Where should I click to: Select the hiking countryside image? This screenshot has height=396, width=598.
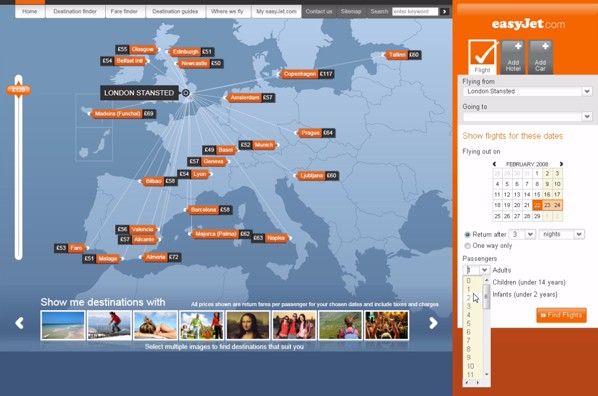340,325
